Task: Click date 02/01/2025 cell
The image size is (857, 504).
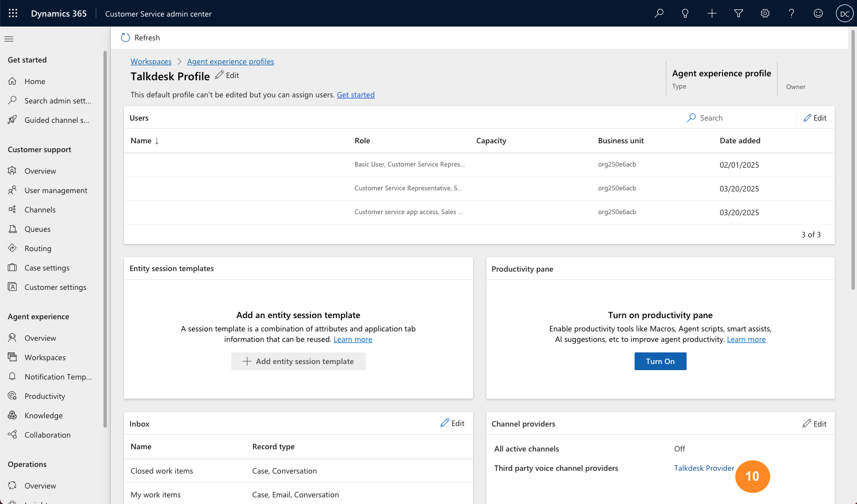Action: click(739, 165)
